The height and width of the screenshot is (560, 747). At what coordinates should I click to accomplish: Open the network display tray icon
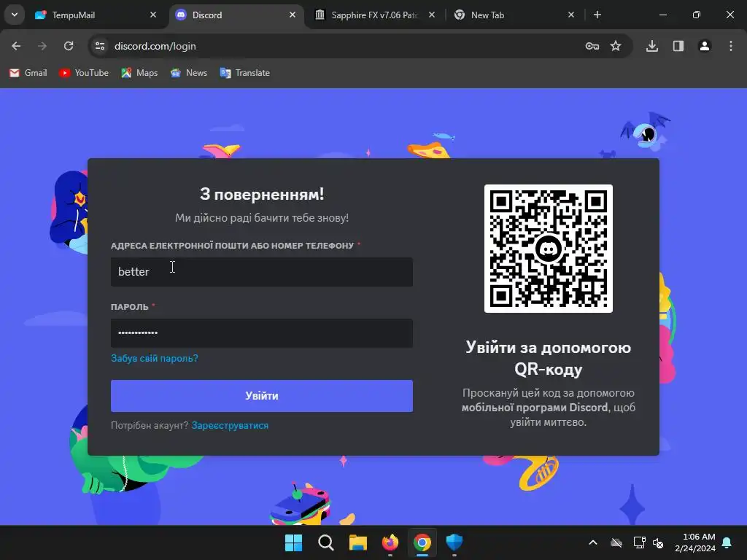(639, 542)
